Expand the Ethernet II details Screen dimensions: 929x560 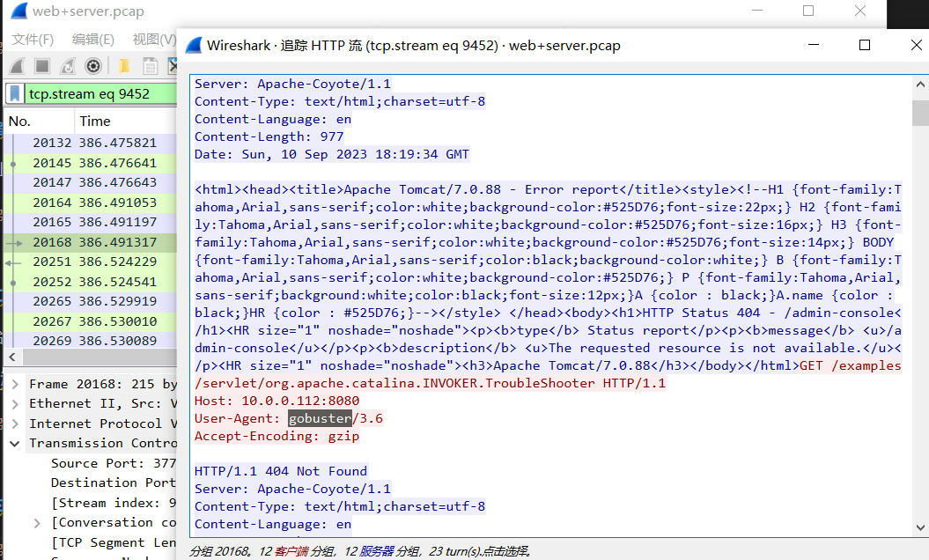click(x=14, y=403)
